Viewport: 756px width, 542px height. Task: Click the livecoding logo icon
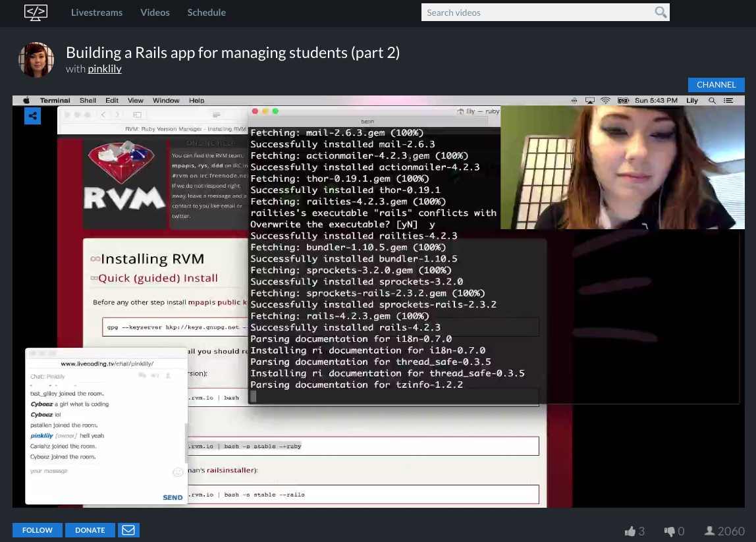36,13
